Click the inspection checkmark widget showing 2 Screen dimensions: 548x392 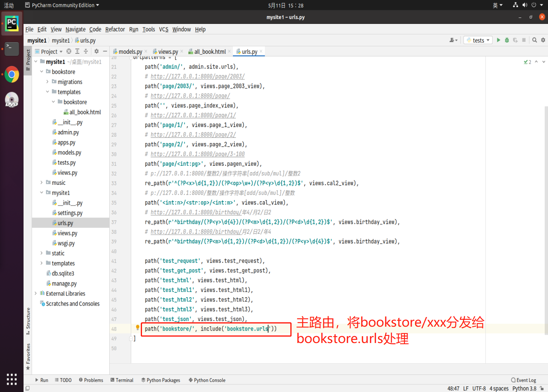527,62
